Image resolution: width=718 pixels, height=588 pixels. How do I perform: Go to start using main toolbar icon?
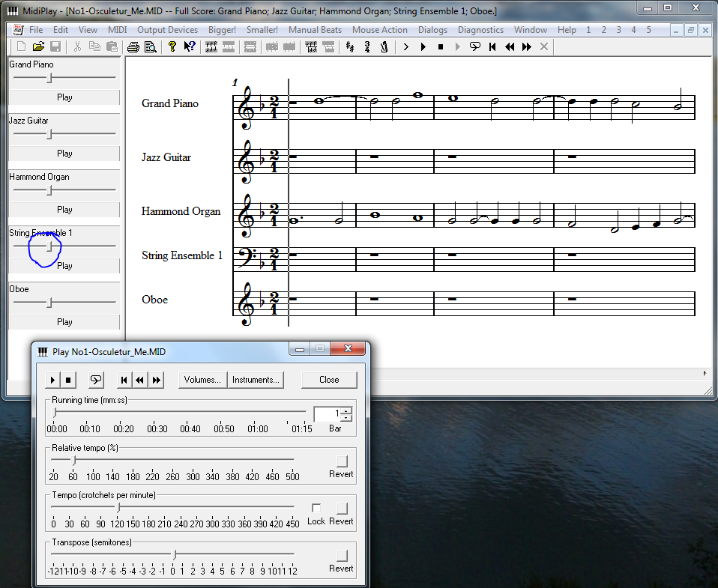point(492,46)
